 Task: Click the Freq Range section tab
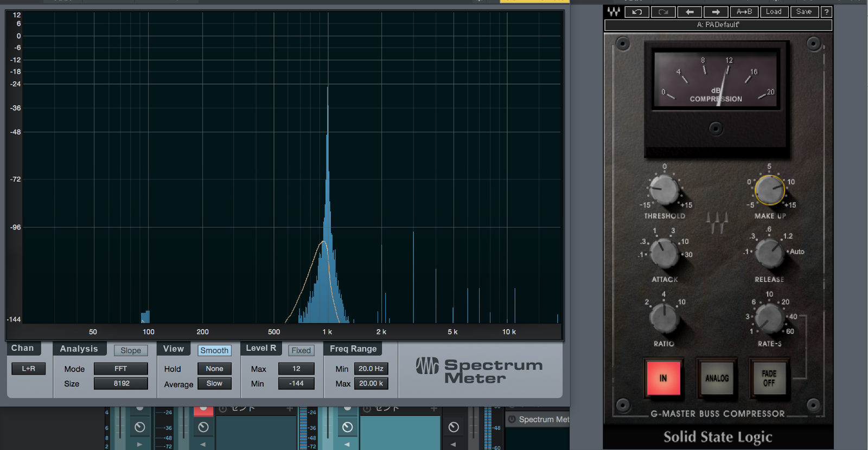[353, 349]
